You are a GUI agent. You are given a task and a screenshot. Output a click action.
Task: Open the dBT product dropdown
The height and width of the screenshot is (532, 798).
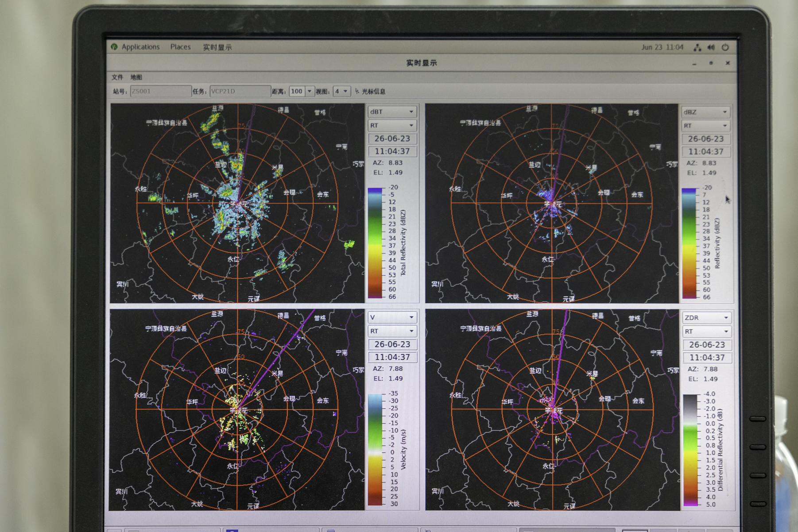[392, 112]
